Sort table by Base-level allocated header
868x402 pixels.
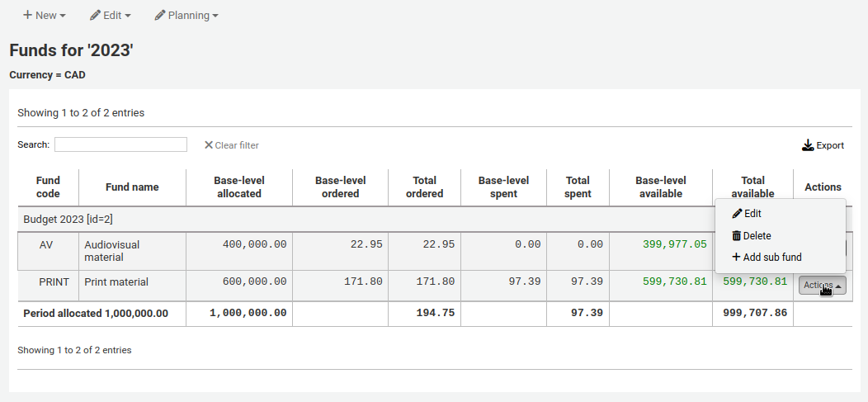238,187
